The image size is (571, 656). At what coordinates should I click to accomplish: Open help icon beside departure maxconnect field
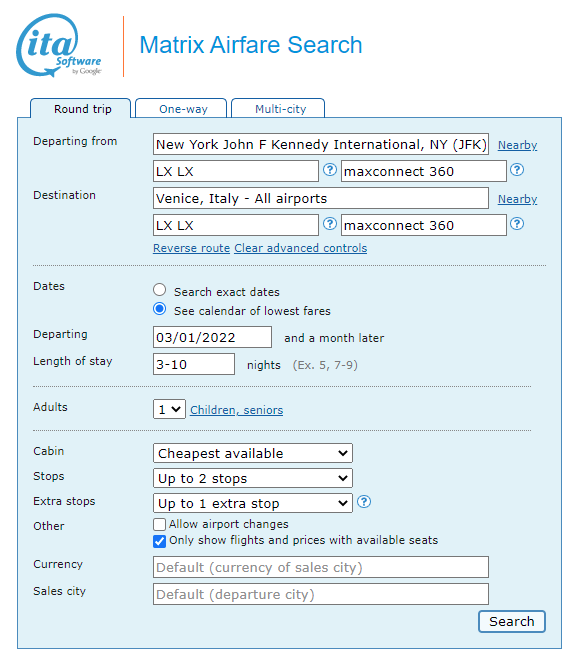pyautogui.click(x=517, y=170)
